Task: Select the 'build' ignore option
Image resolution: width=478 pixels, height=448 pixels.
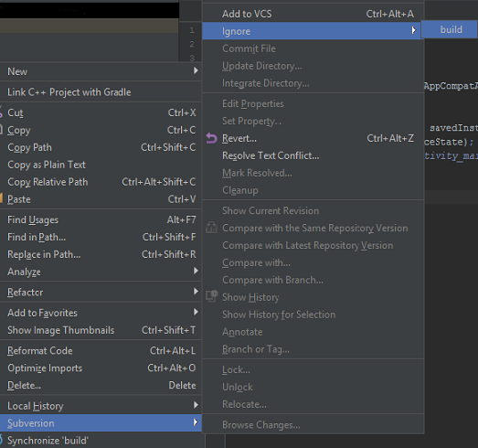Action: tap(449, 29)
